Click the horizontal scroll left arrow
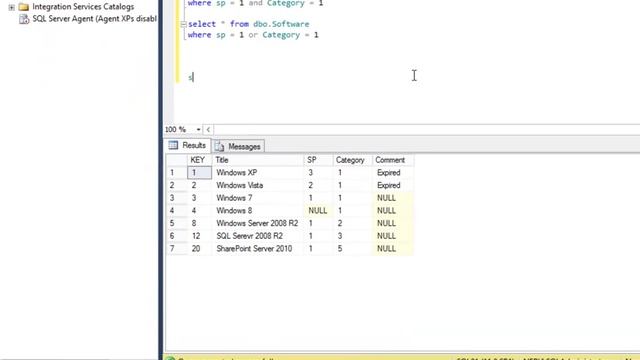 click(x=208, y=129)
